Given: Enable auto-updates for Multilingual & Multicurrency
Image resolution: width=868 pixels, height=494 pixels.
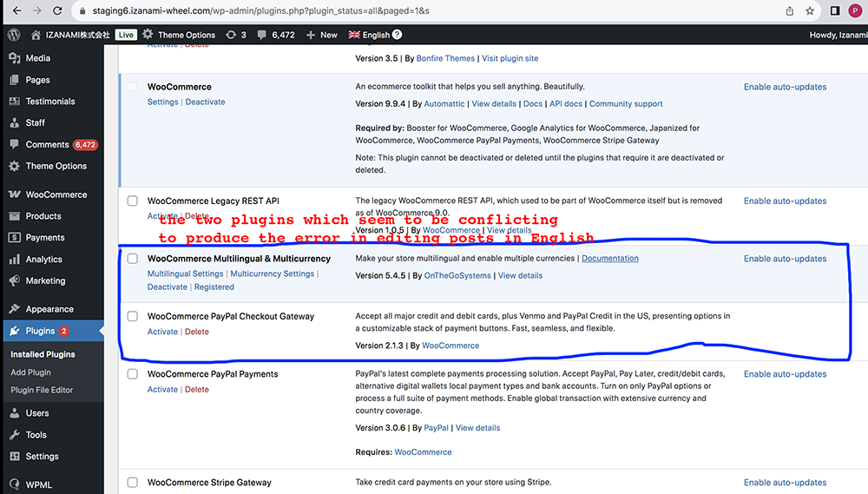Looking at the screenshot, I should [x=785, y=259].
